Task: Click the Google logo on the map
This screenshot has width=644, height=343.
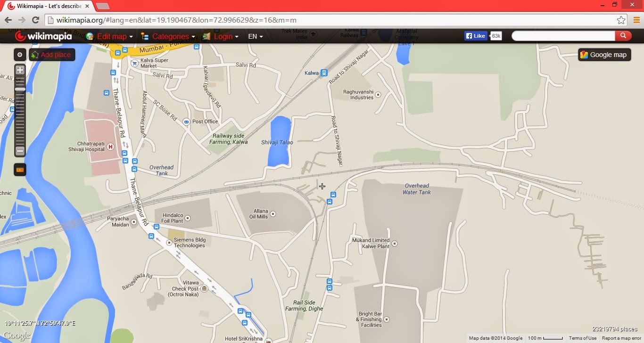Action: [17, 336]
